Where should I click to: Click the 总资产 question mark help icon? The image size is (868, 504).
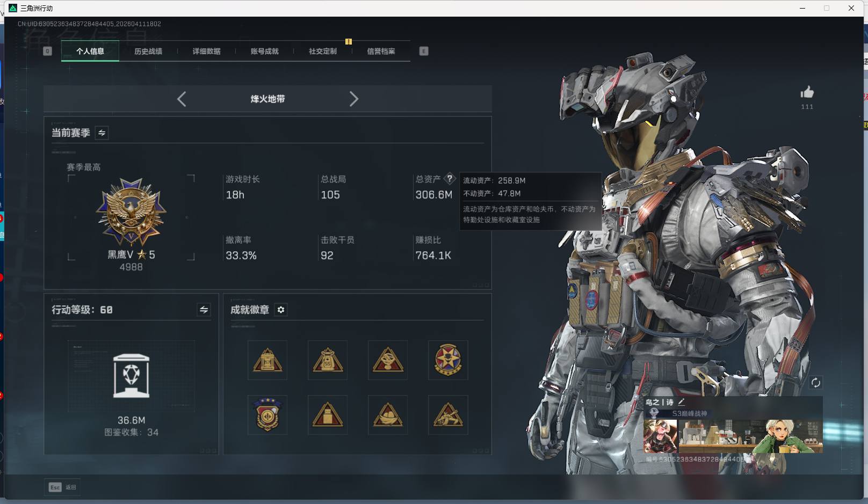(450, 179)
